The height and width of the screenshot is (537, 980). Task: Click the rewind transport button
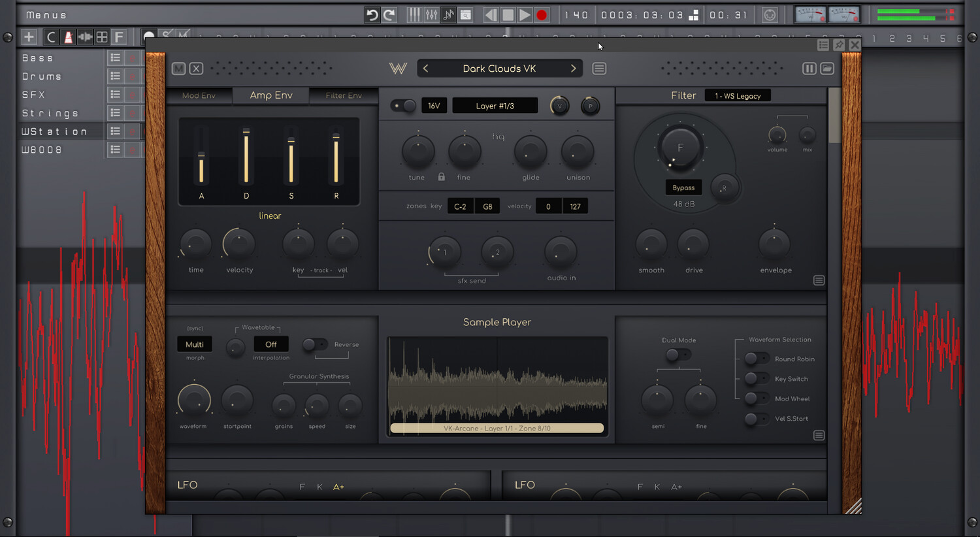click(x=491, y=14)
